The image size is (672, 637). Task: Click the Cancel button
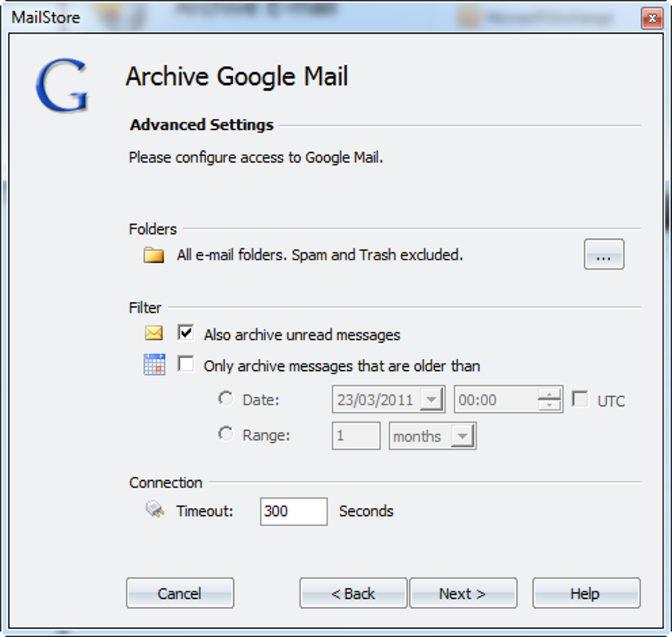(180, 594)
